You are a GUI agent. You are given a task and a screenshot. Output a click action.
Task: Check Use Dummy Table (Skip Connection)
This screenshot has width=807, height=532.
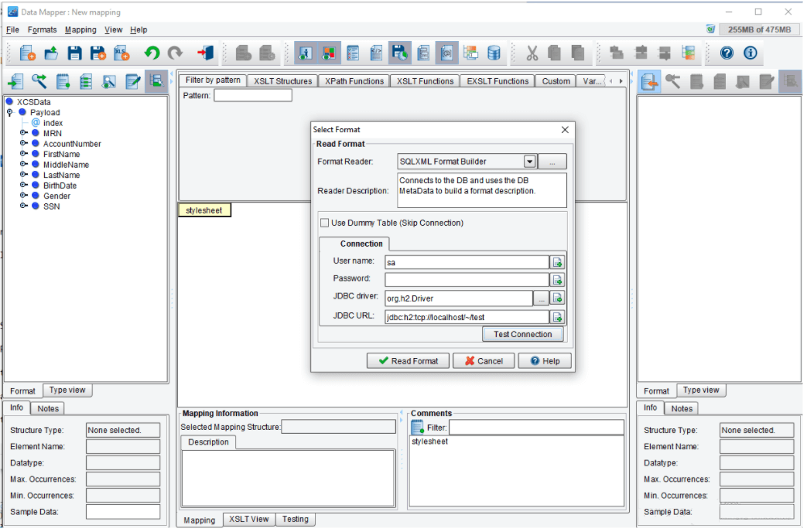(325, 223)
